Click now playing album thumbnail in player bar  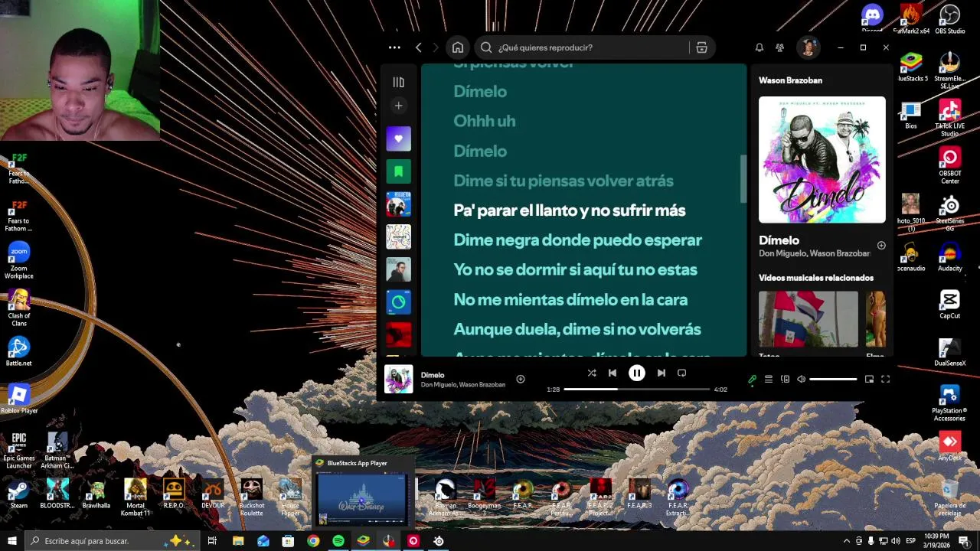click(398, 379)
